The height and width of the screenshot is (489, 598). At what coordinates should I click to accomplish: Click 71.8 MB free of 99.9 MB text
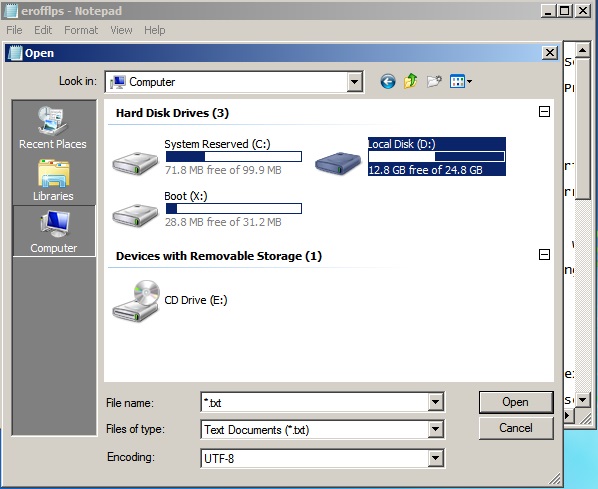(x=223, y=170)
